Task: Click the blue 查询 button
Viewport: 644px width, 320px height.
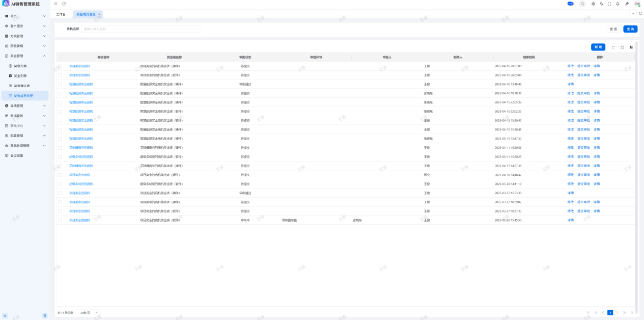Action: [x=630, y=29]
